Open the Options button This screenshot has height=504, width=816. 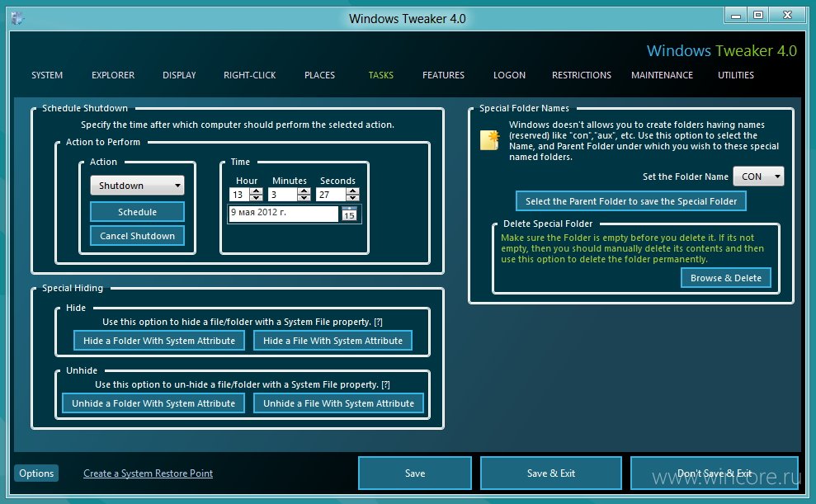point(36,473)
